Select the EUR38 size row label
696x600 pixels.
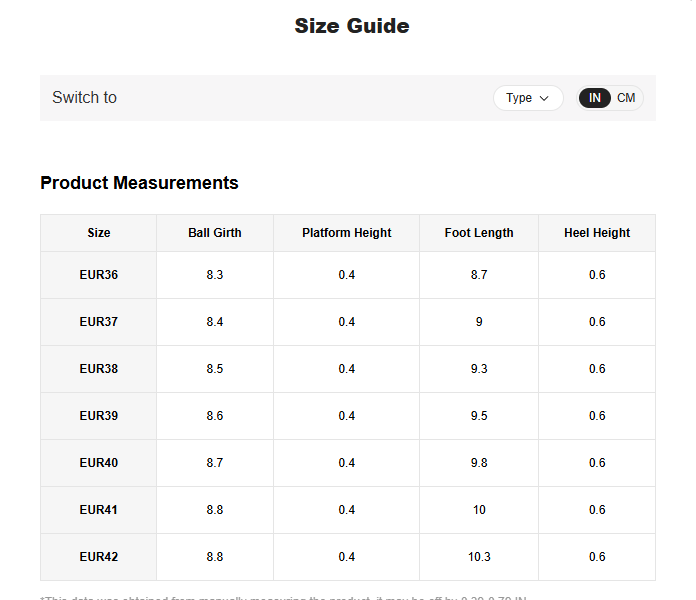pyautogui.click(x=98, y=369)
